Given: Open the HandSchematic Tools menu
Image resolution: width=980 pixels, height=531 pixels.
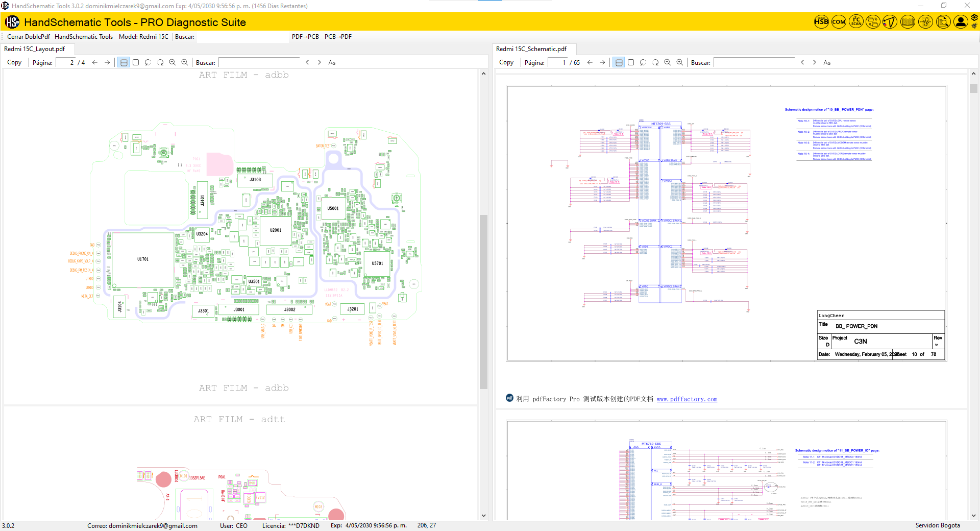Looking at the screenshot, I should click(x=84, y=37).
